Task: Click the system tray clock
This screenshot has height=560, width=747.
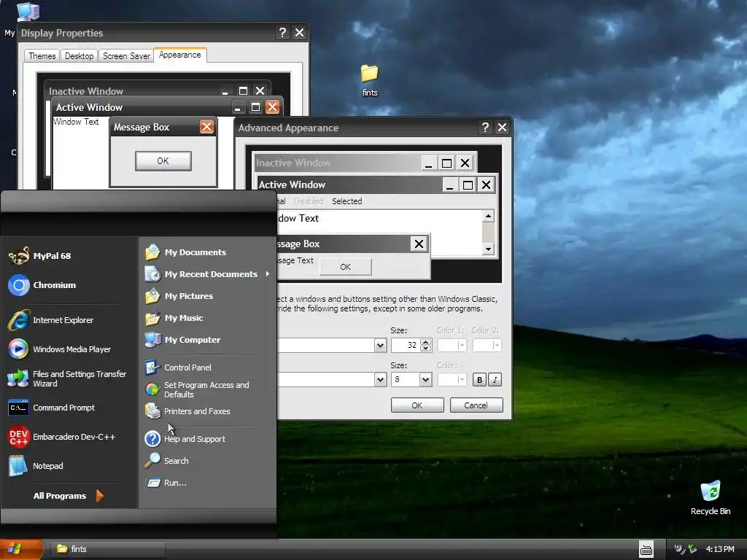Action: (719, 549)
